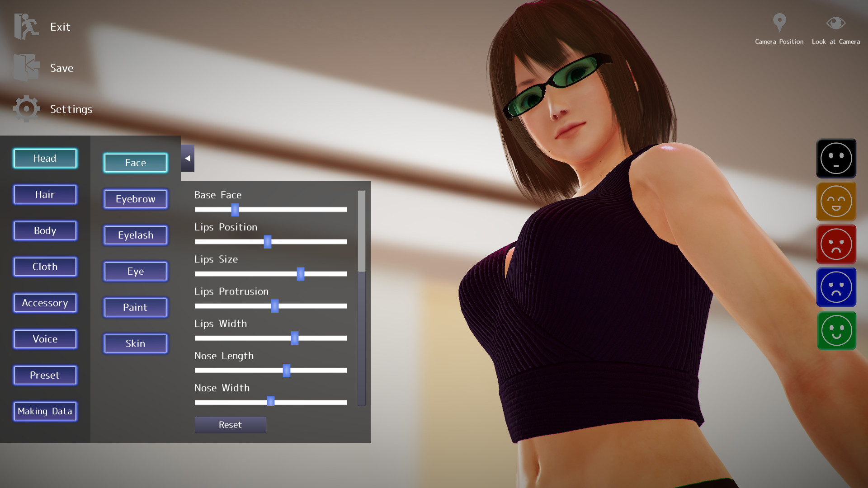Click the Preset category menu item
This screenshot has width=868, height=488.
(x=45, y=375)
